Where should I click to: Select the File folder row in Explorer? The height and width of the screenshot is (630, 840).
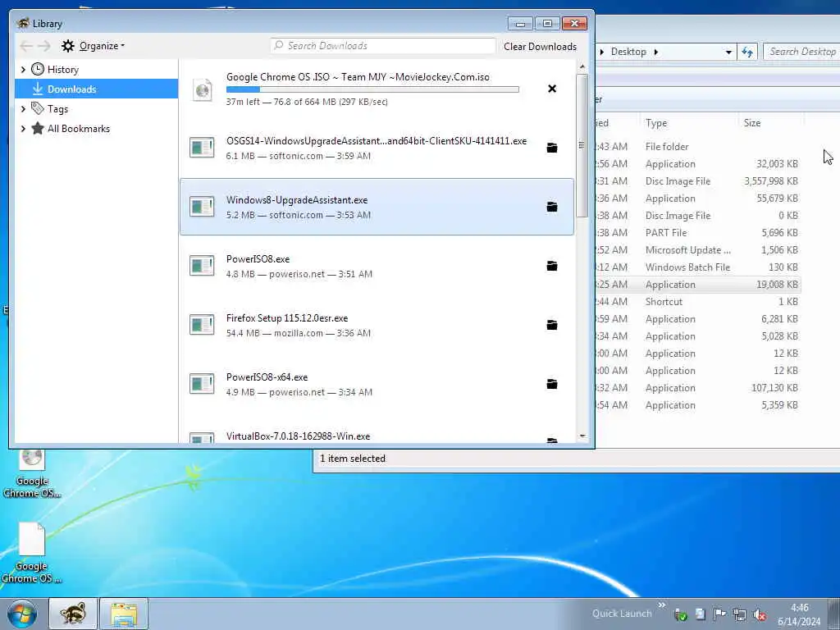coord(698,146)
